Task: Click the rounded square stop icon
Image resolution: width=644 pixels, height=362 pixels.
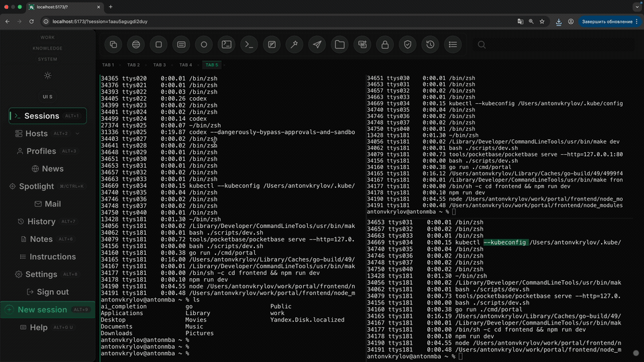Action: pyautogui.click(x=158, y=44)
